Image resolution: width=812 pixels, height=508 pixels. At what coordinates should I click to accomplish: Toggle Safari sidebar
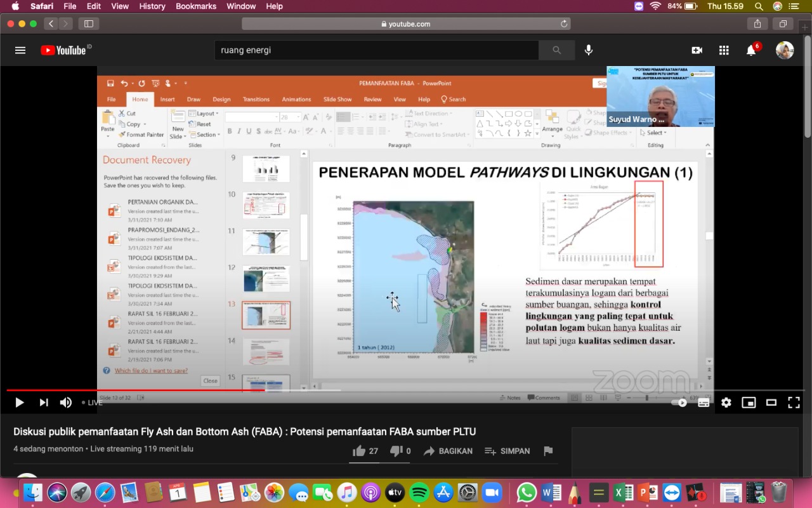tap(89, 23)
